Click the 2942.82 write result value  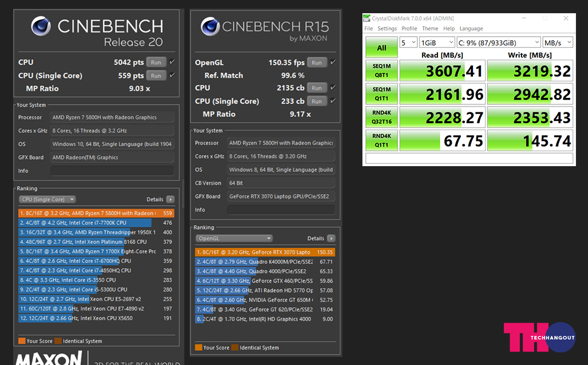coord(530,94)
